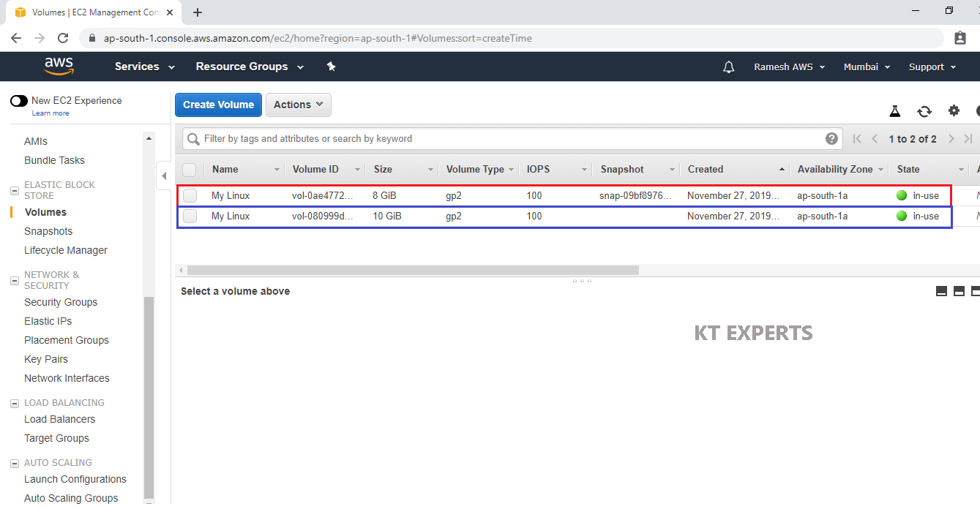Select checkbox for the 8 GiB volume
980x509 pixels.
pos(190,196)
